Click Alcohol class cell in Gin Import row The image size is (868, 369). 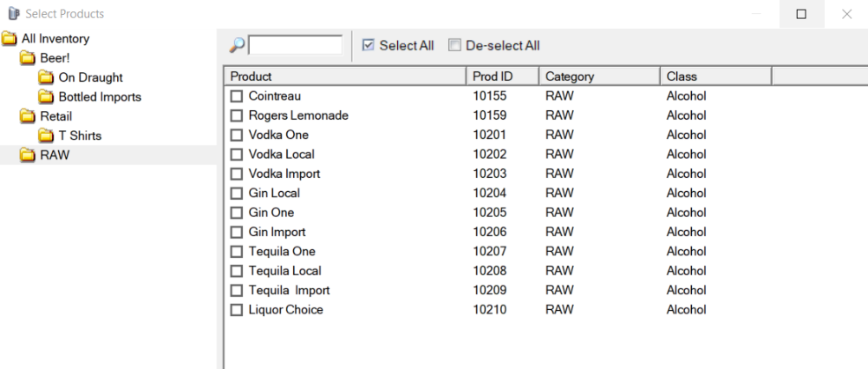[x=687, y=232]
